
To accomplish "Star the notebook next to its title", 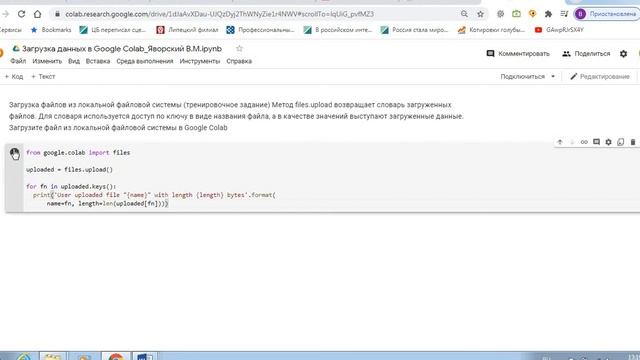I will 239,49.
